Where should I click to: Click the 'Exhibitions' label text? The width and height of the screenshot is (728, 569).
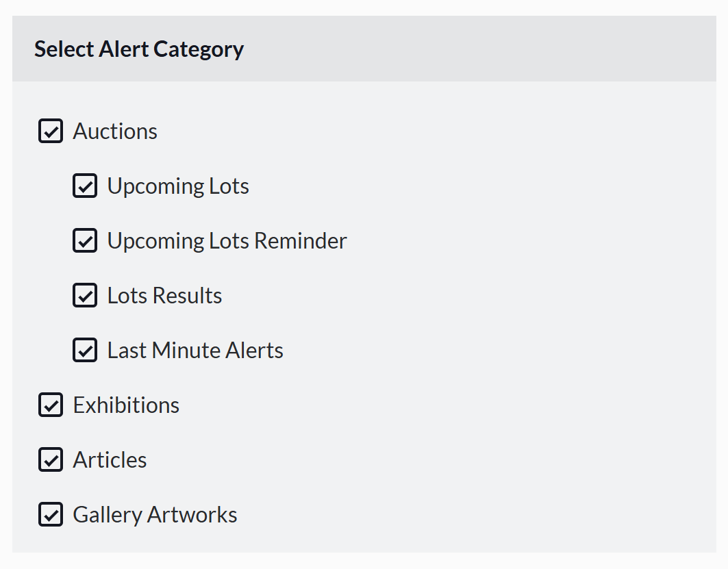tap(126, 405)
